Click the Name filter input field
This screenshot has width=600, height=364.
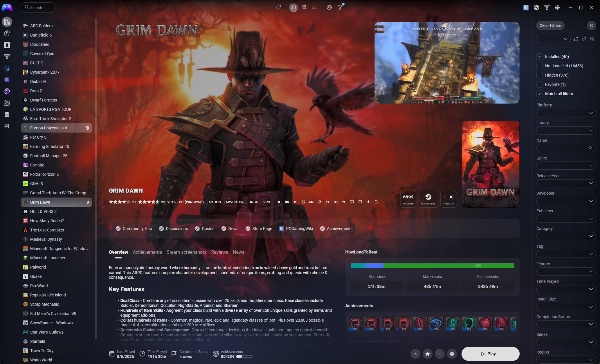[x=566, y=148]
